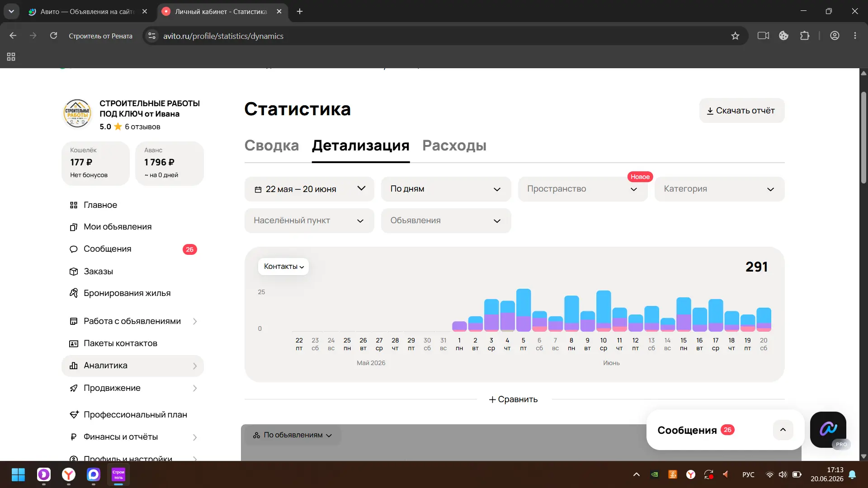Open the Пространство filter dropdown
This screenshot has width=868, height=488.
(x=583, y=189)
